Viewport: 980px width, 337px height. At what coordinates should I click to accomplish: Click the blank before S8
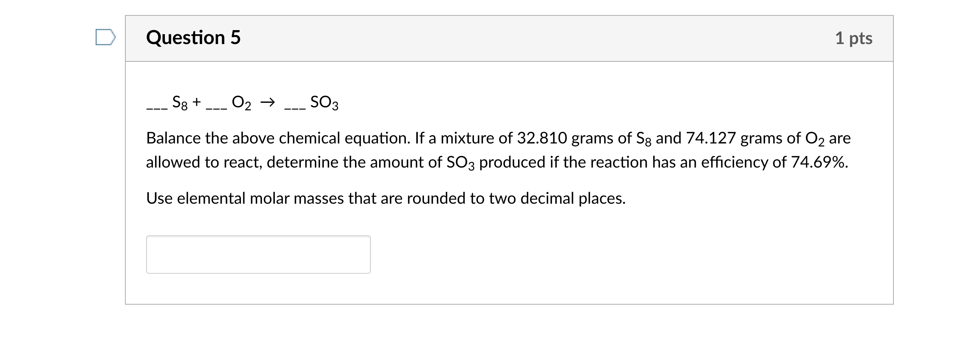click(157, 107)
